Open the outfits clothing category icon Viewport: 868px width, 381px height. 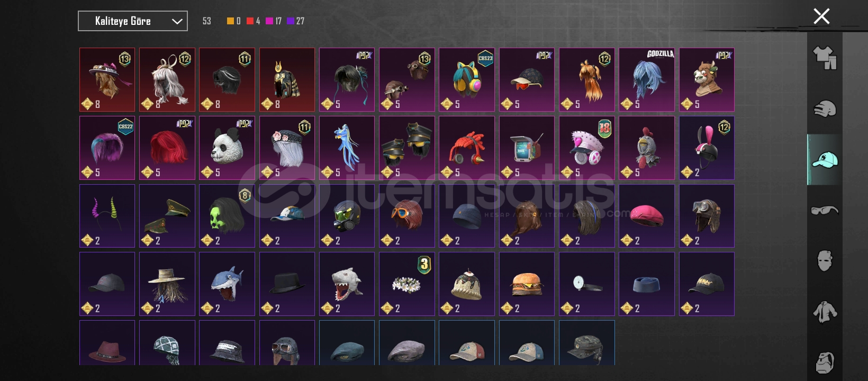(x=825, y=58)
